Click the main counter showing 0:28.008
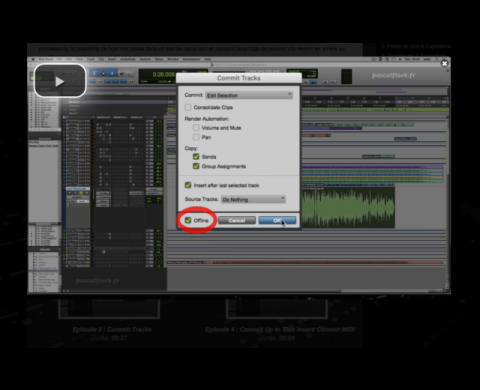The width and height of the screenshot is (480, 390). [x=163, y=74]
